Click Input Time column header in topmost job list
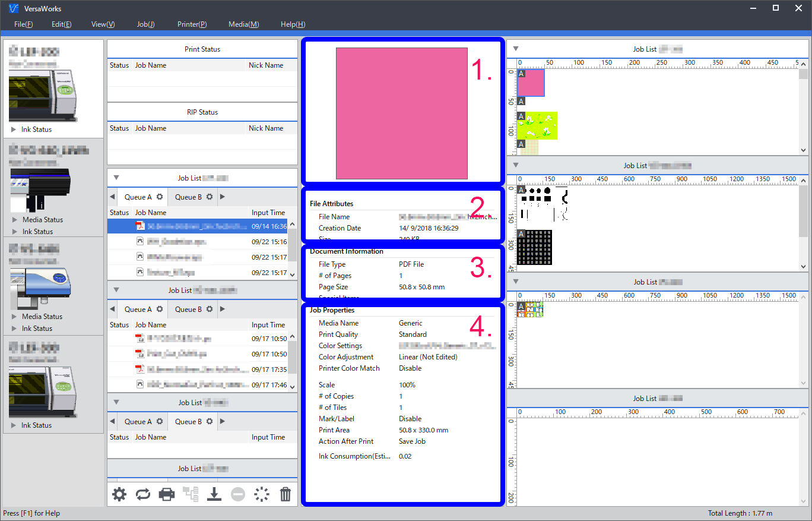 (268, 213)
